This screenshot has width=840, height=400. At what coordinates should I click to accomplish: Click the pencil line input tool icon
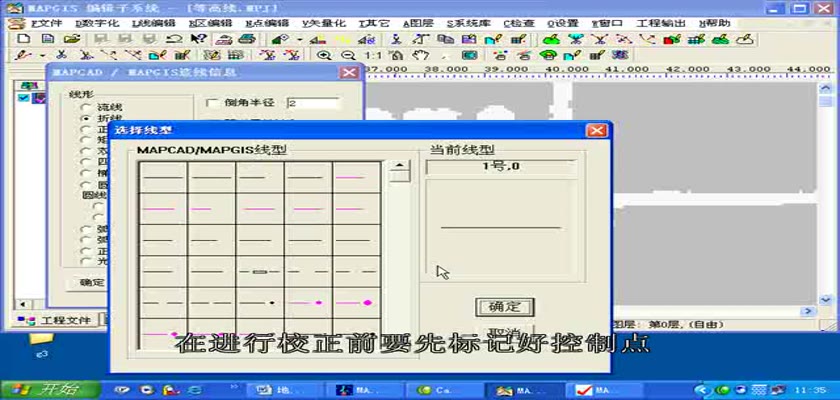(x=22, y=55)
